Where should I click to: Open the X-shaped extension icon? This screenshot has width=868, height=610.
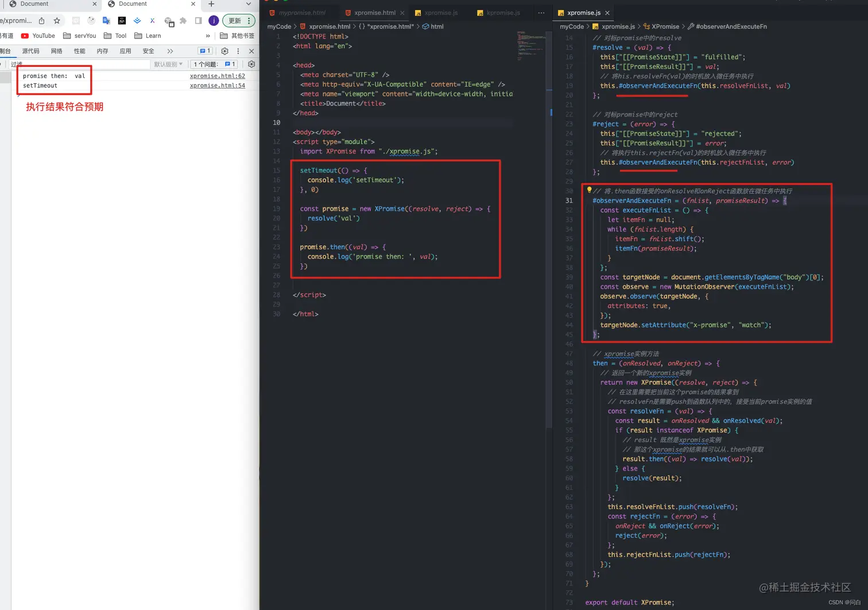tap(152, 21)
